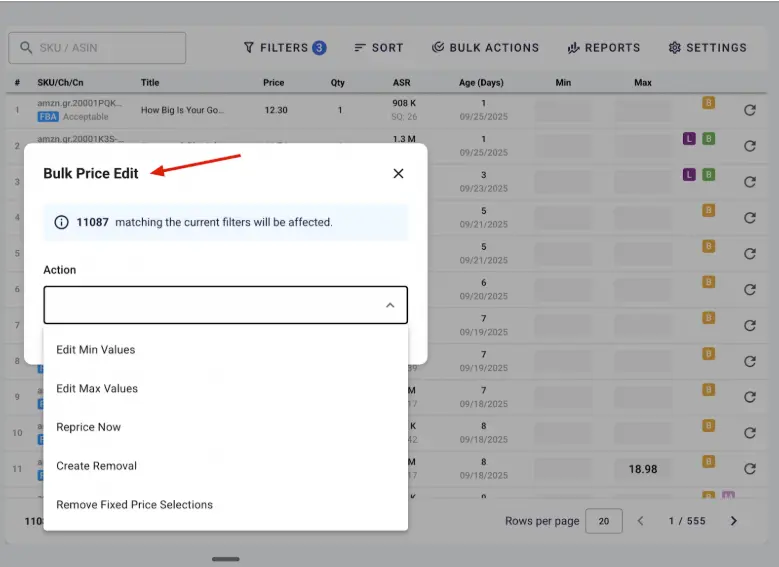Open the Sort options
Screen dimensions: 779x567
(379, 47)
